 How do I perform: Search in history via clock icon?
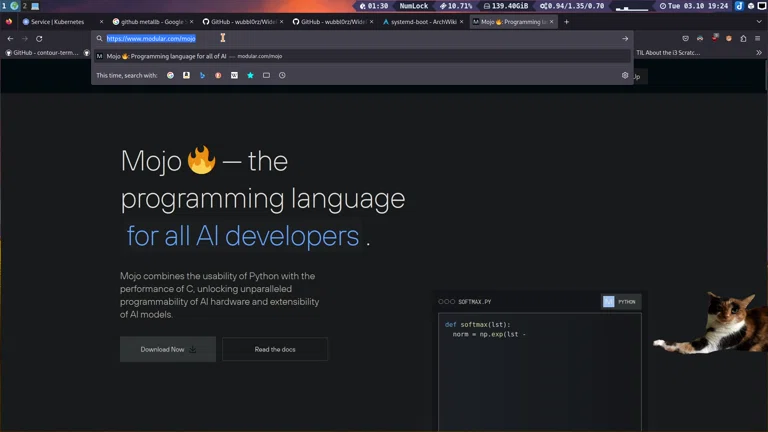tap(282, 75)
